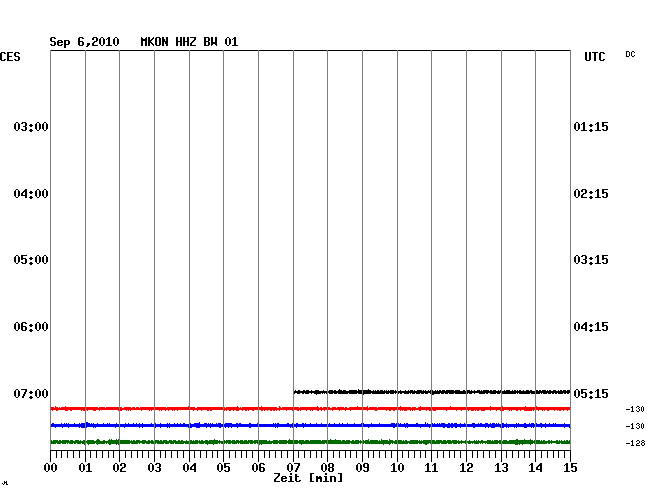Click the '15' minute tick label
Image resolution: width=650 pixels, height=494 pixels.
point(570,468)
